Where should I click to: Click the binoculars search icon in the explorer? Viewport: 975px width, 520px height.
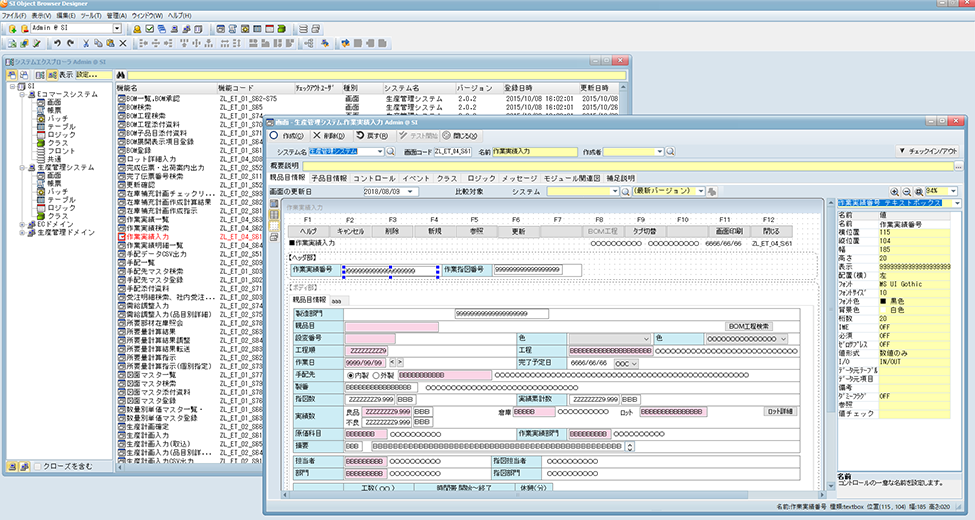coord(119,75)
